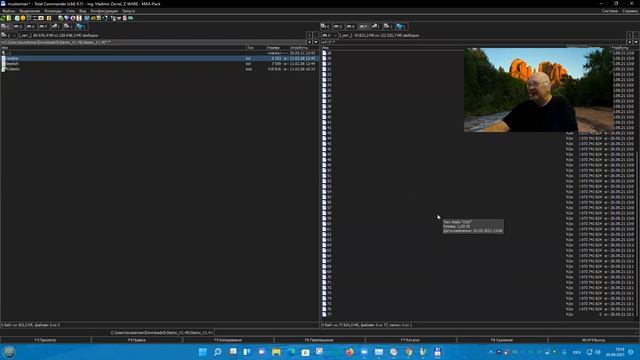Open the Конфигурация menu
640x360 pixels.
click(104, 11)
